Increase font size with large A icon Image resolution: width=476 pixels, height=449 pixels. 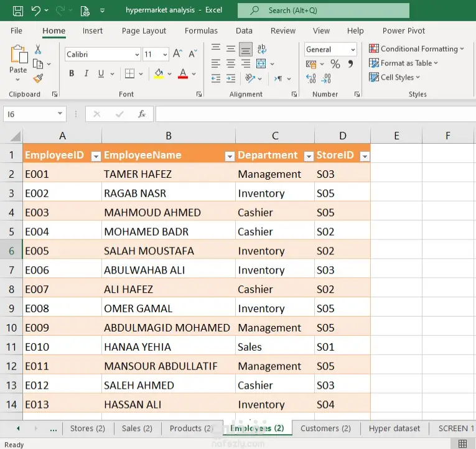click(177, 53)
